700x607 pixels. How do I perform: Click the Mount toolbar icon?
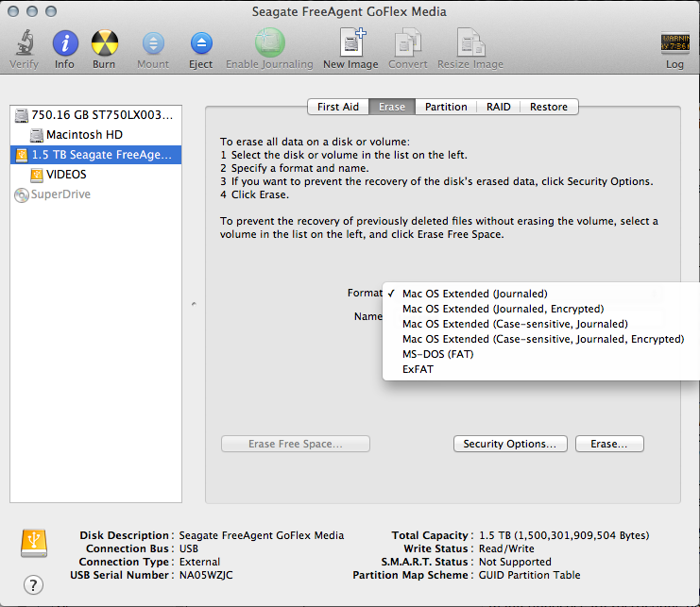click(153, 43)
